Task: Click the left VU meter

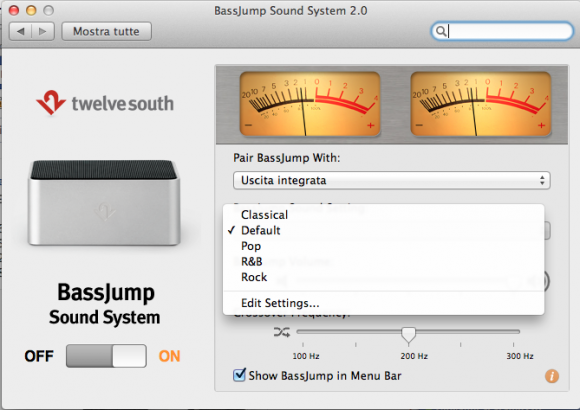Action: point(310,104)
